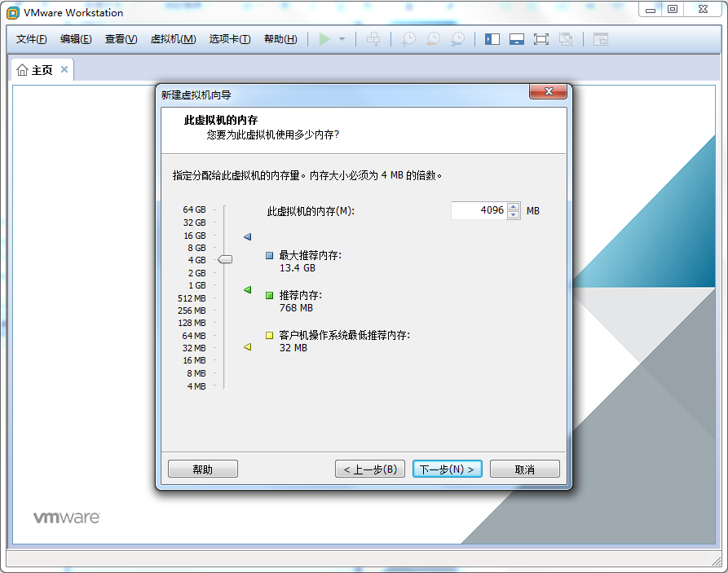Enter full screen mode via toolbar icon
The width and height of the screenshot is (728, 573).
pyautogui.click(x=540, y=39)
